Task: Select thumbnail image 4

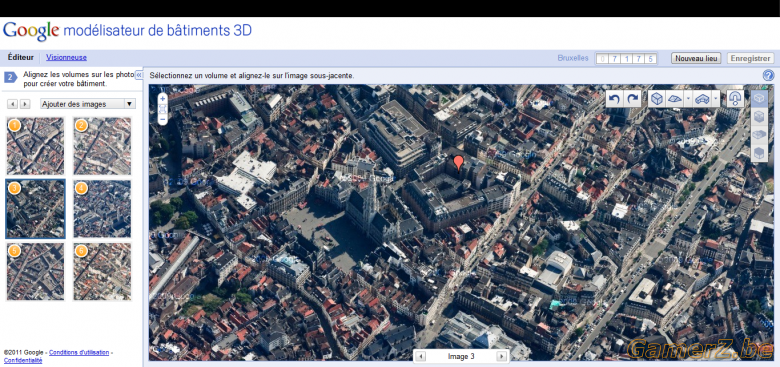Action: click(102, 209)
